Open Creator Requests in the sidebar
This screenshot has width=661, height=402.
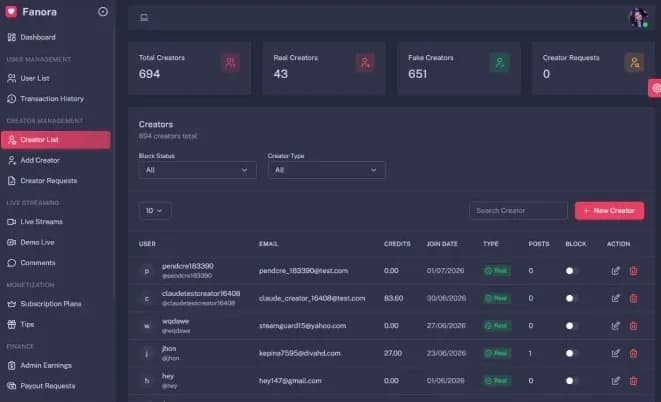(x=56, y=181)
